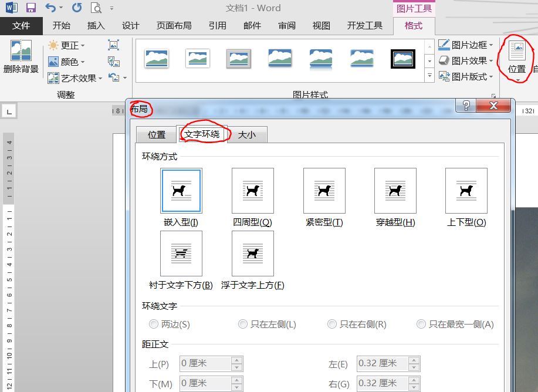Increase the Top (上) distance spinner
The image size is (538, 392).
pyautogui.click(x=237, y=360)
